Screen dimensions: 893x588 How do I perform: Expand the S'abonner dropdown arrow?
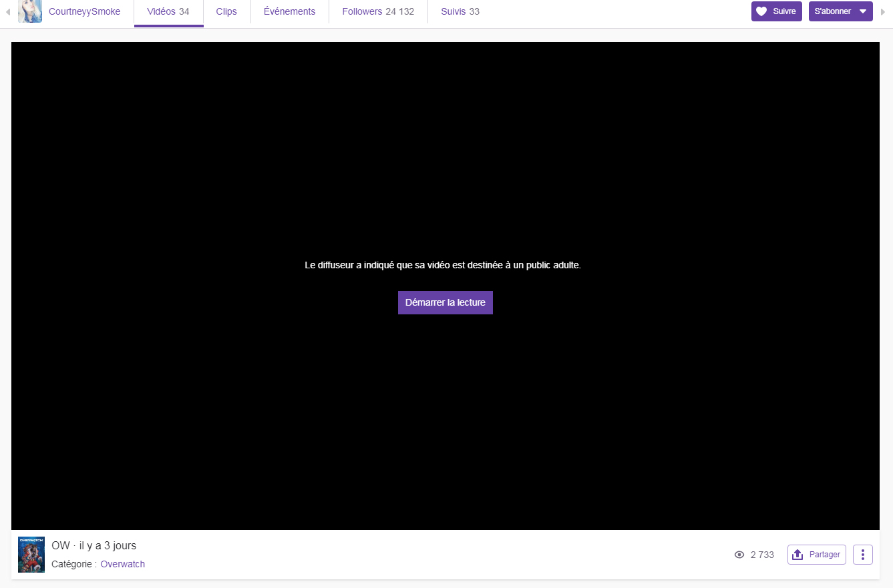click(862, 11)
